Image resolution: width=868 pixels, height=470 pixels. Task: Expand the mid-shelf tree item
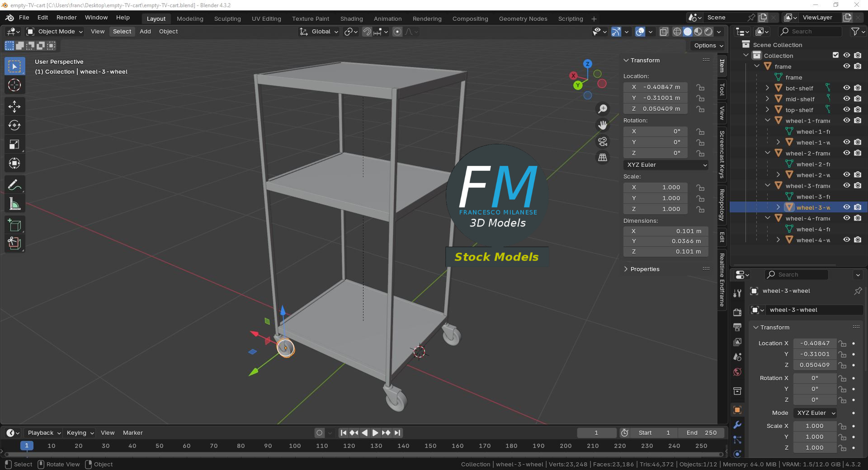[x=767, y=99]
